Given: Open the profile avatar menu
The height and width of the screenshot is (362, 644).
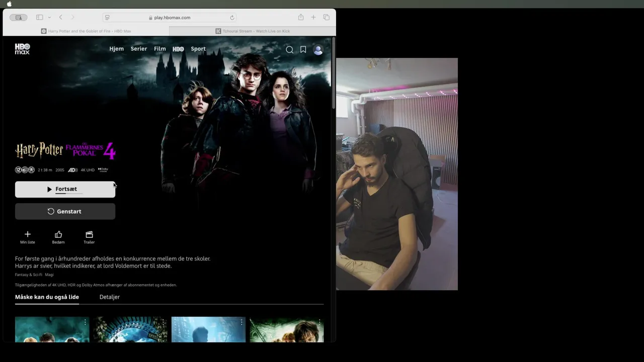Looking at the screenshot, I should (318, 50).
